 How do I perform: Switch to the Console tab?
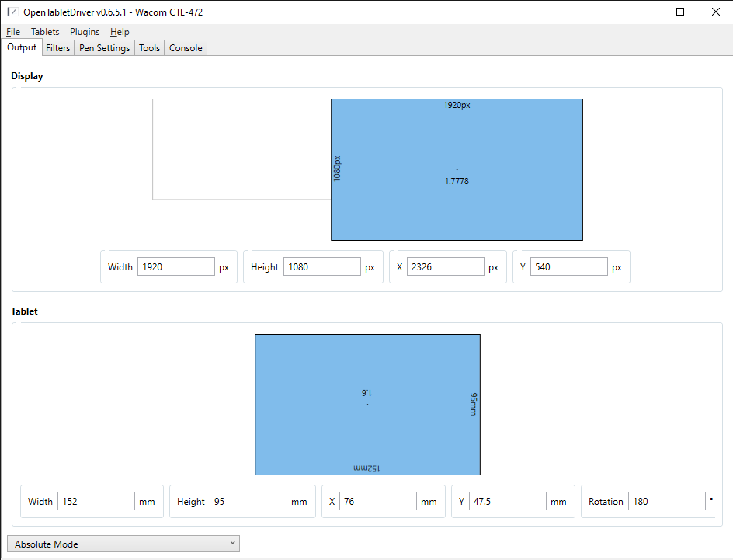point(186,48)
